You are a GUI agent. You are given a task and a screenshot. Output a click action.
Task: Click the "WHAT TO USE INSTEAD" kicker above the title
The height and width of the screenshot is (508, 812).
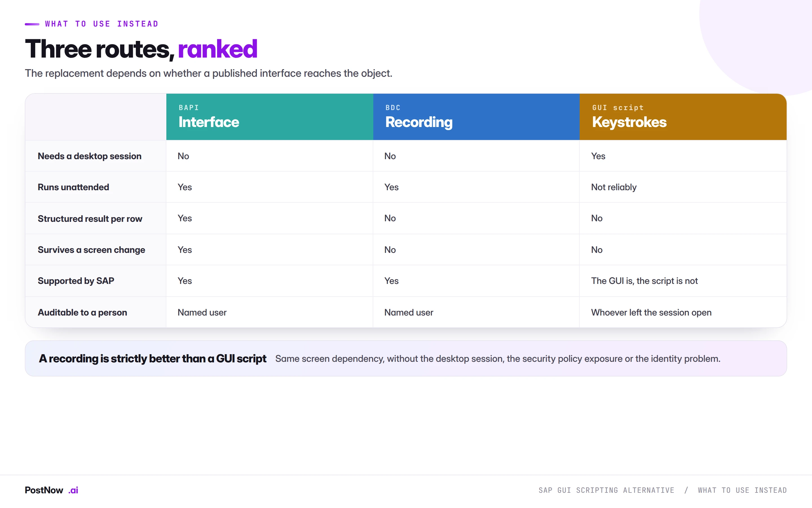pos(102,24)
